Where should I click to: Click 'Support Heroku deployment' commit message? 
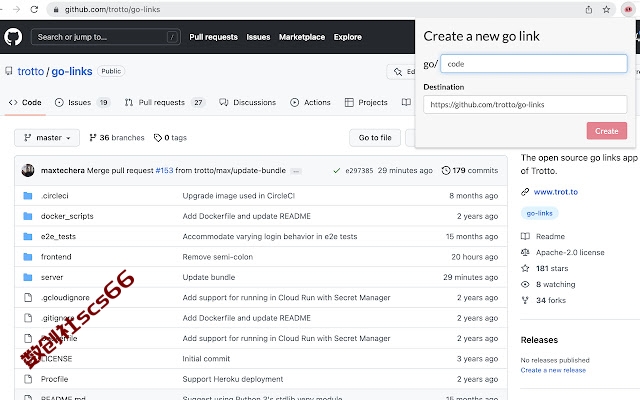[x=233, y=379]
